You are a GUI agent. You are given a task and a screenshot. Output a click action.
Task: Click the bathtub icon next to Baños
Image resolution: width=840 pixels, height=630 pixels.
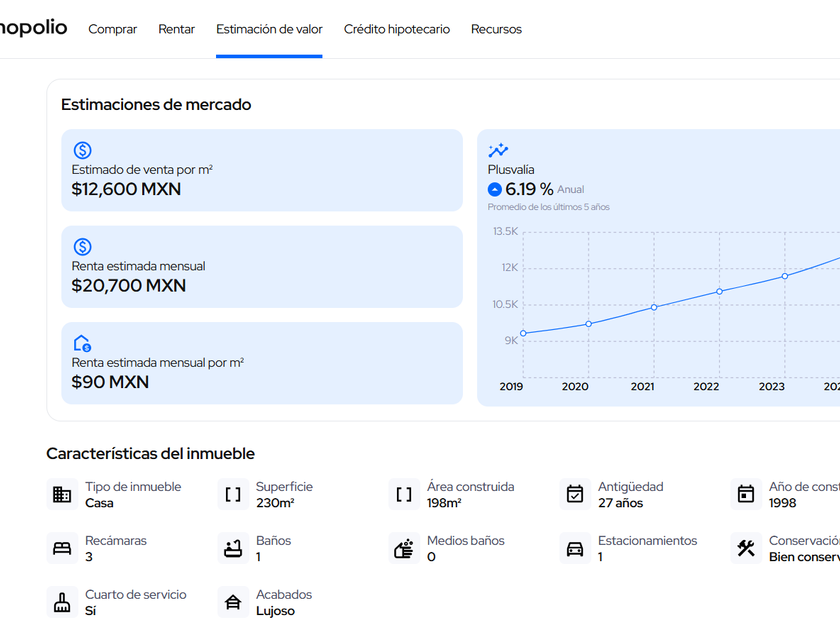tap(233, 548)
